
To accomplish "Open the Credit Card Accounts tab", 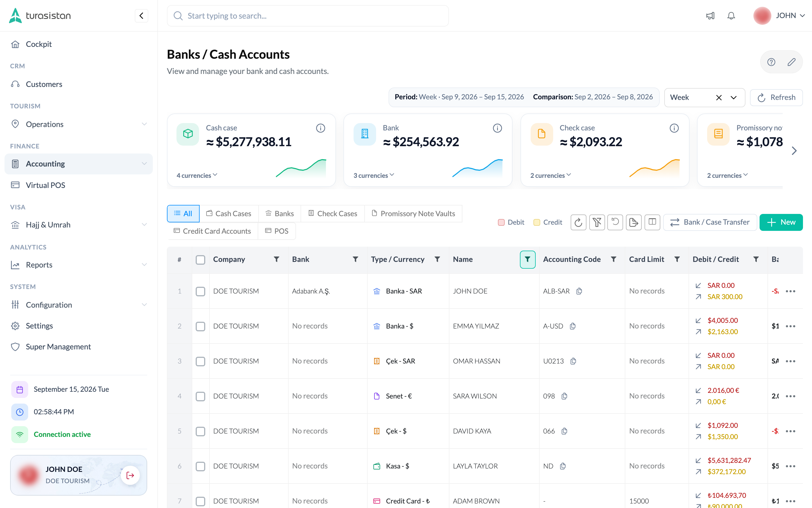I will (212, 231).
